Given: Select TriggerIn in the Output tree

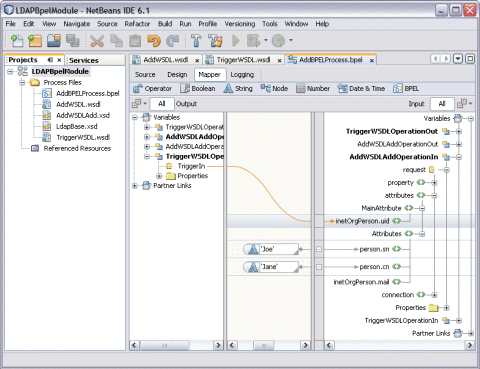Looking at the screenshot, I should point(191,166).
